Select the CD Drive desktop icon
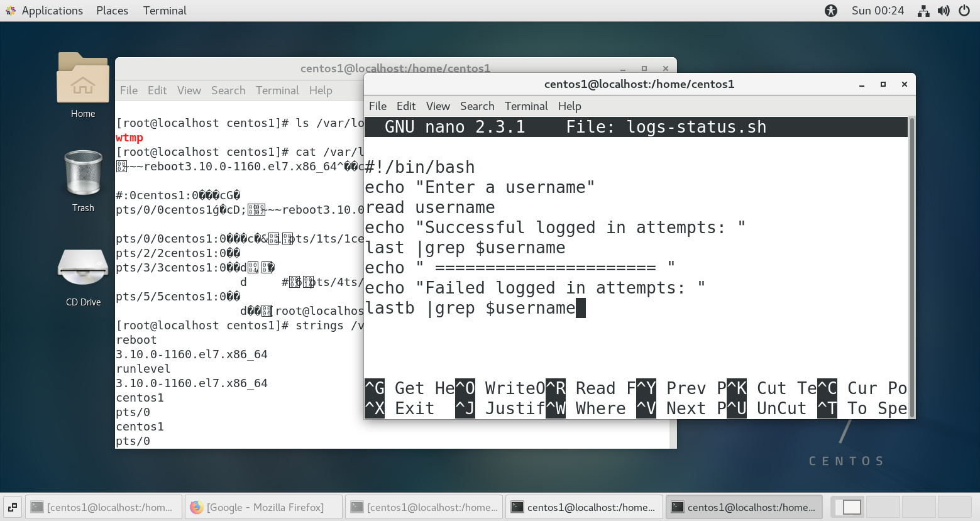Viewport: 980px width, 521px height. (x=83, y=277)
